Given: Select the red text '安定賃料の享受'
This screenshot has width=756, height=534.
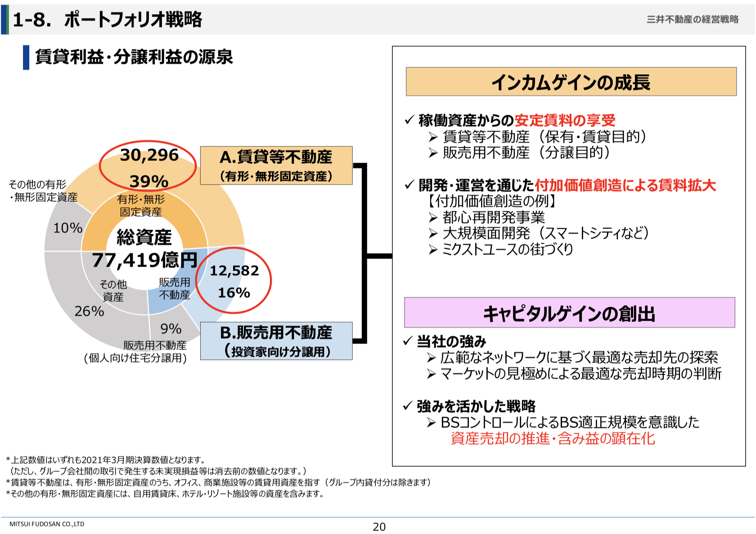Looking at the screenshot, I should (565, 120).
